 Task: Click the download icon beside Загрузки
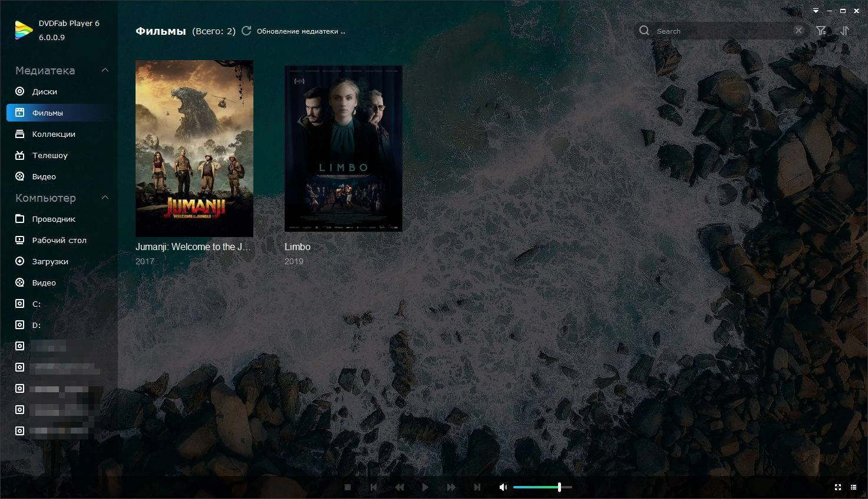pos(19,261)
